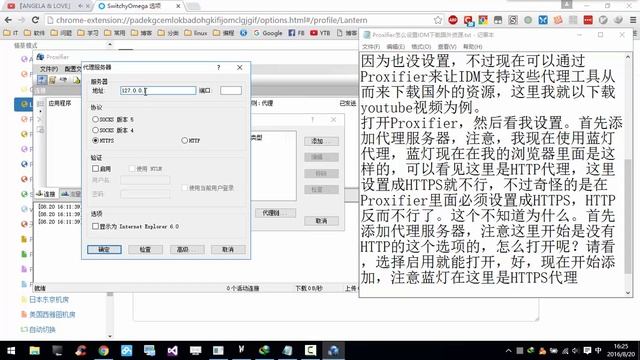Open the Chrome hamburger menu
640x360 pixels.
(633, 20)
